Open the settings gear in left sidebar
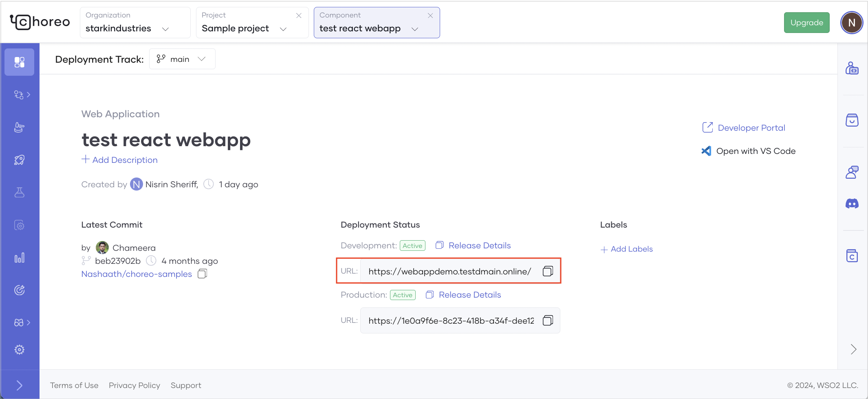Viewport: 868px width, 399px height. tap(19, 350)
